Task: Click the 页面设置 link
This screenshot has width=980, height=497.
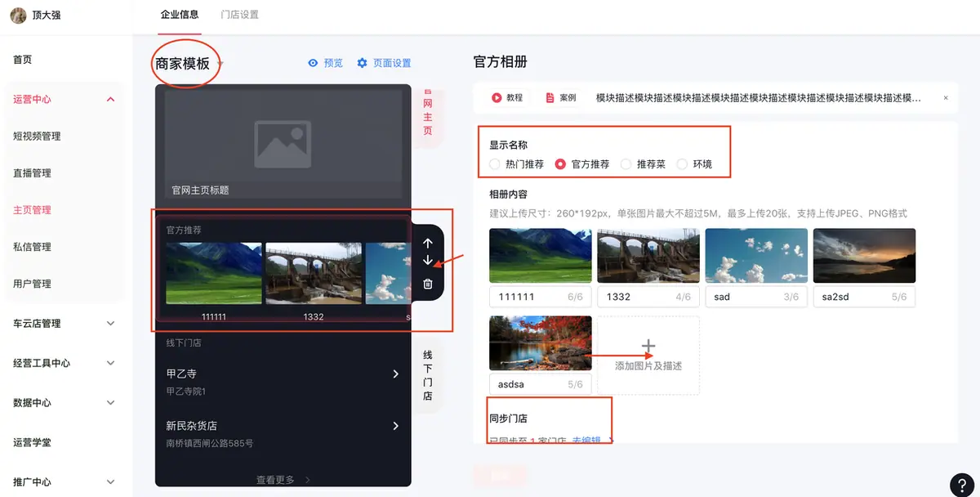Action: (392, 63)
